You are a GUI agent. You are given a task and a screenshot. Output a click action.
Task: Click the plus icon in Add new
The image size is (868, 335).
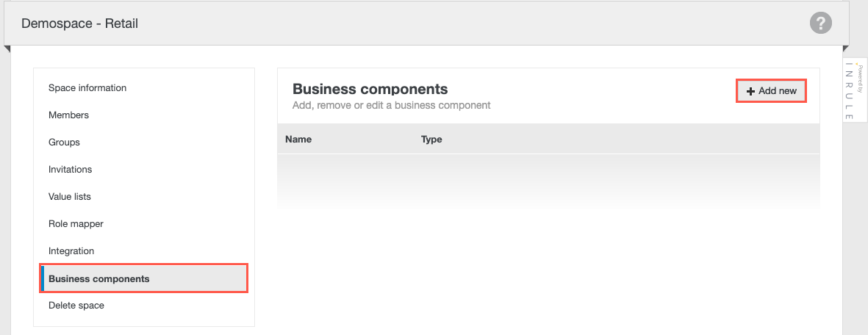tap(750, 91)
